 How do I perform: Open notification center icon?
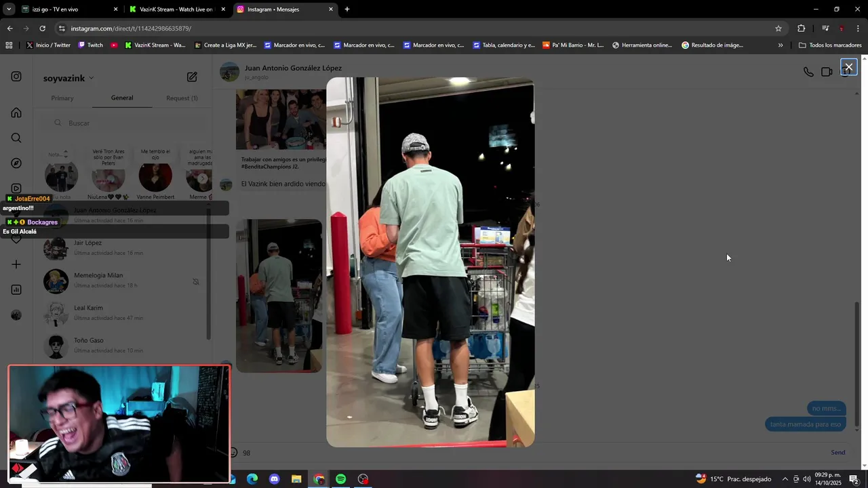coord(854,479)
